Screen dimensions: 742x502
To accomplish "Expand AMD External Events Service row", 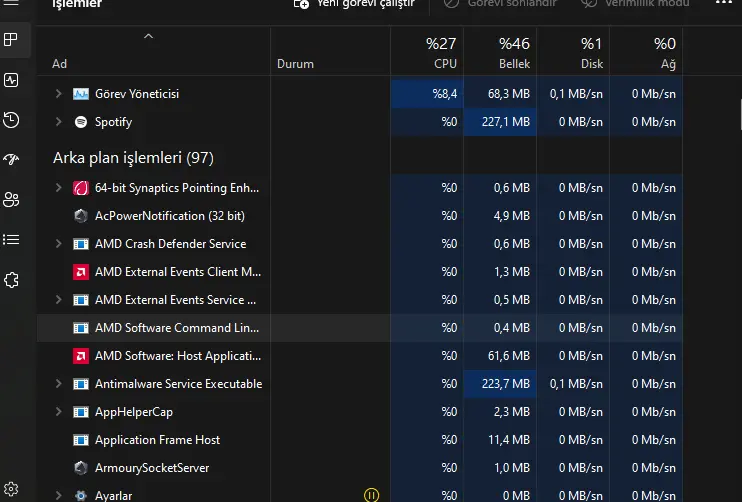I will pyautogui.click(x=58, y=300).
